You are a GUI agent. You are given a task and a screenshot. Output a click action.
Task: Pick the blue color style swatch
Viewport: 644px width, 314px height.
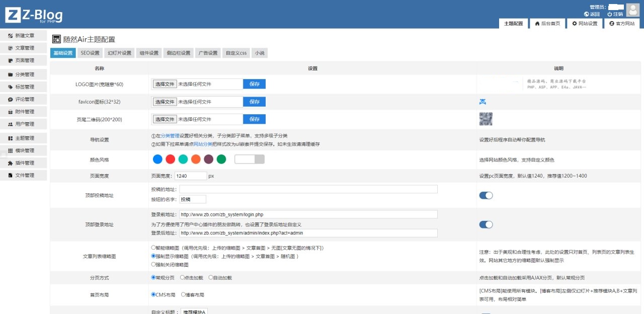157,159
